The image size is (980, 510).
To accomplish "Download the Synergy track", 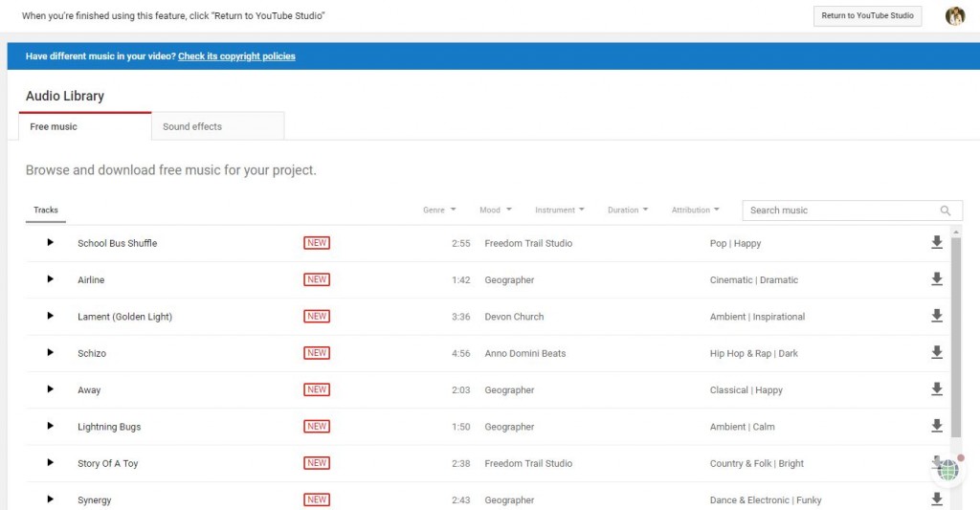I will point(936,499).
